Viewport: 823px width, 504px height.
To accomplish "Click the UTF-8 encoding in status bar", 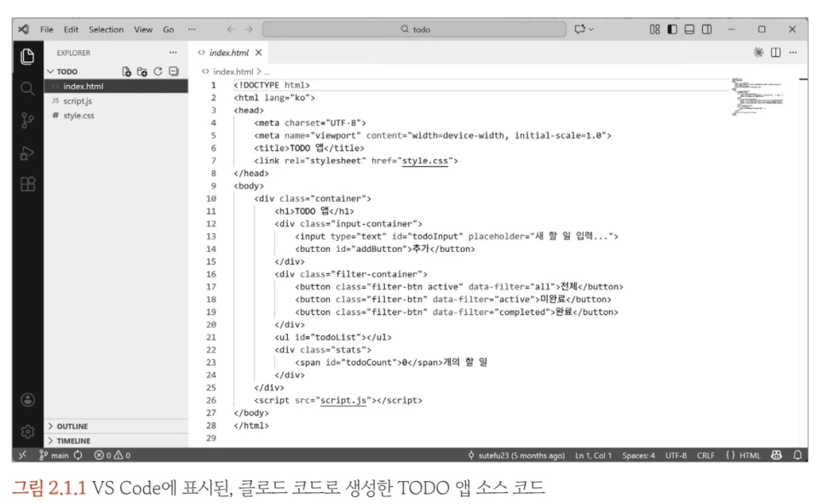I will coord(675,456).
